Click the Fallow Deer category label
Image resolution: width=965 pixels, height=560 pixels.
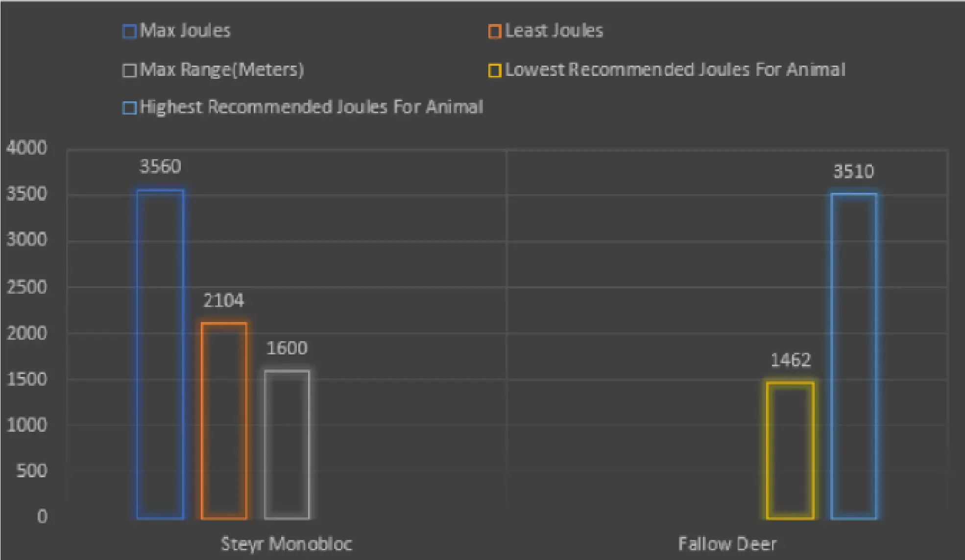(x=727, y=544)
